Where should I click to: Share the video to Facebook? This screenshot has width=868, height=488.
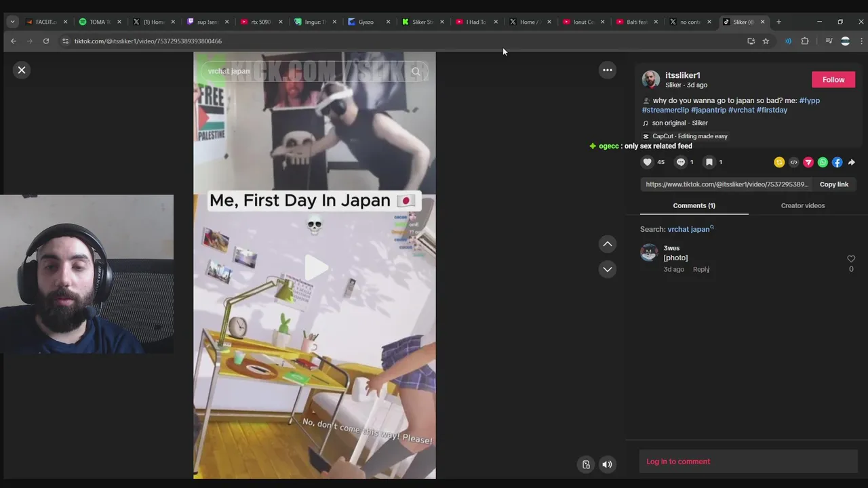click(x=837, y=162)
